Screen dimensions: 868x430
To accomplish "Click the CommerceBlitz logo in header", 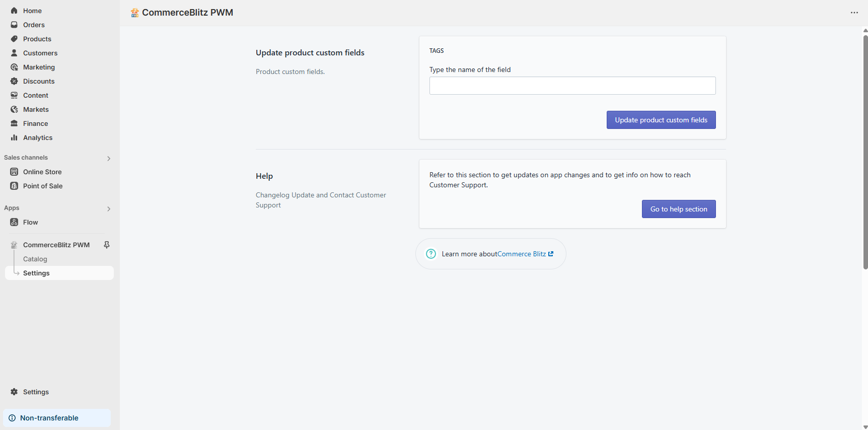I will 134,13.
